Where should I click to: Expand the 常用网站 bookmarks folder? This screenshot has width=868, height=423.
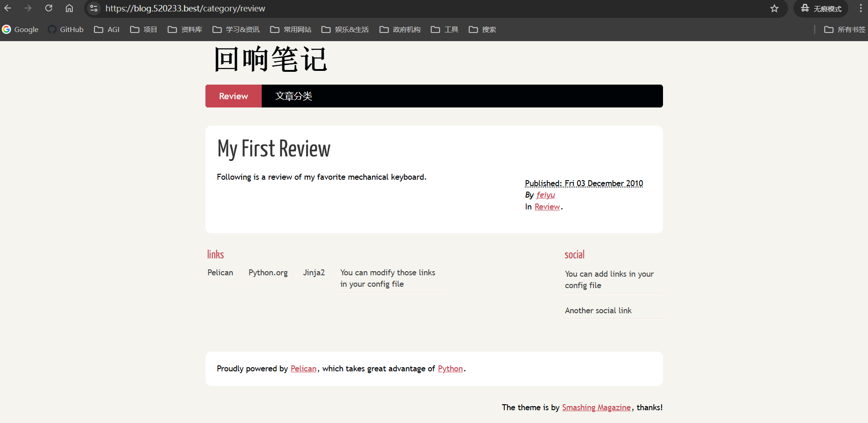(x=291, y=29)
